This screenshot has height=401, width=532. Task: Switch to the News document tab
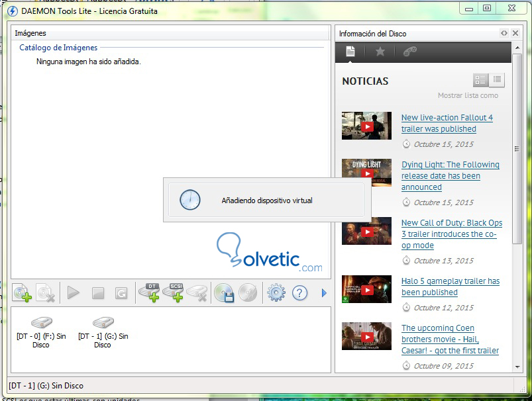pos(350,52)
